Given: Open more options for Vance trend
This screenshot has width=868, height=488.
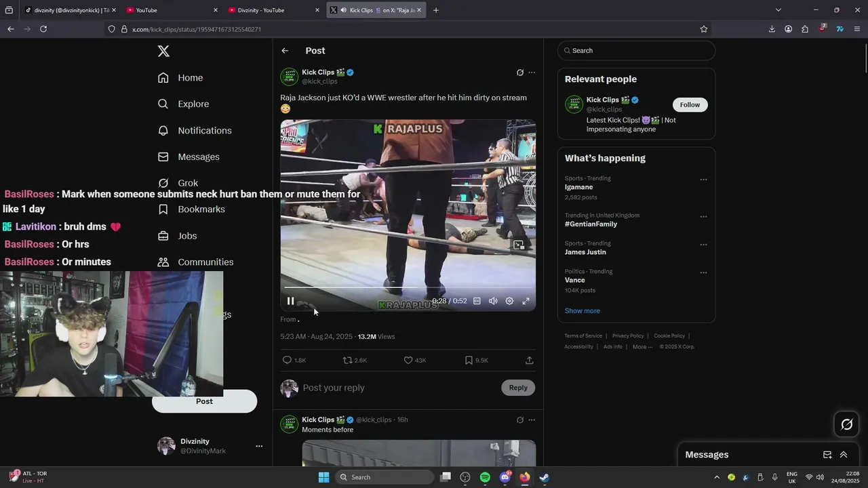Looking at the screenshot, I should click(703, 272).
